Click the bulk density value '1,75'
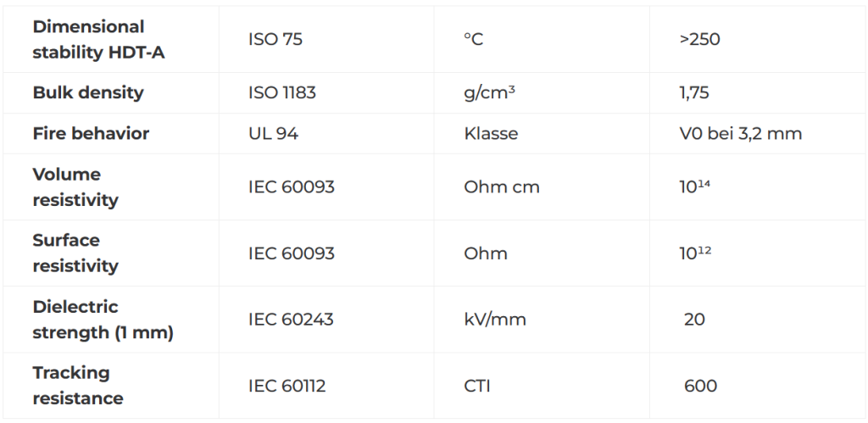868x423 pixels. [x=694, y=92]
